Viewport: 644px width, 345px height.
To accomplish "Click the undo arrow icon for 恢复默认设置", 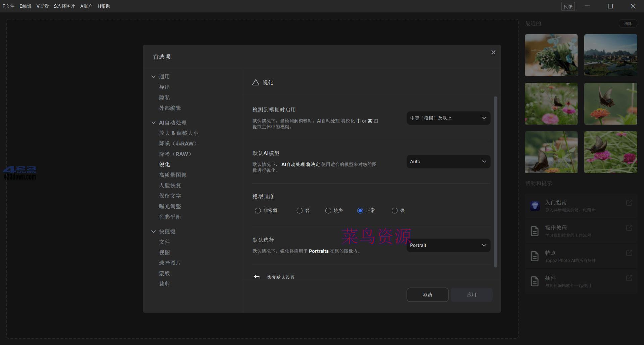I will point(257,277).
